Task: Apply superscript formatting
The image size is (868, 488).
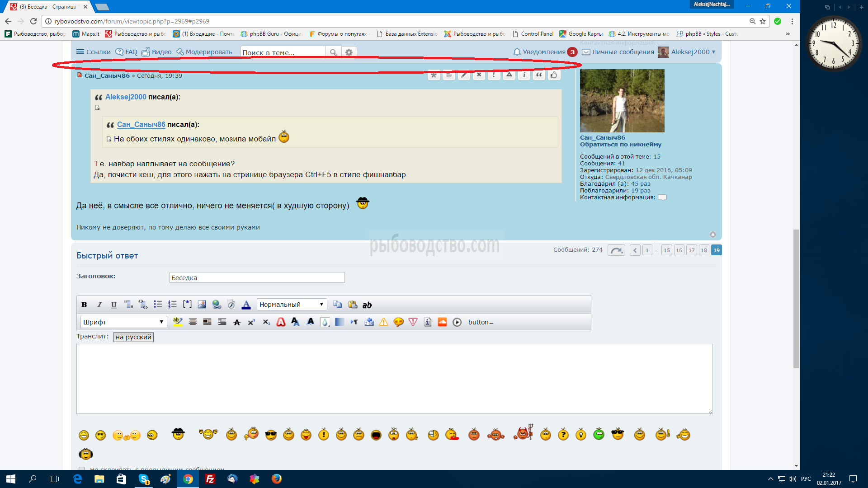Action: (x=251, y=322)
